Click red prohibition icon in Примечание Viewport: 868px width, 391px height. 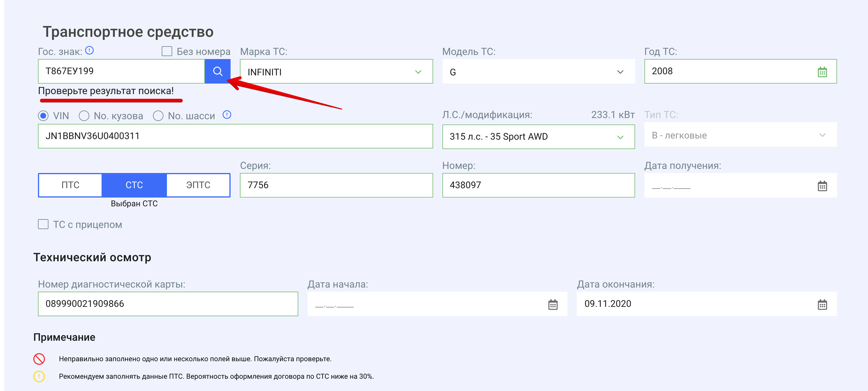(x=39, y=359)
